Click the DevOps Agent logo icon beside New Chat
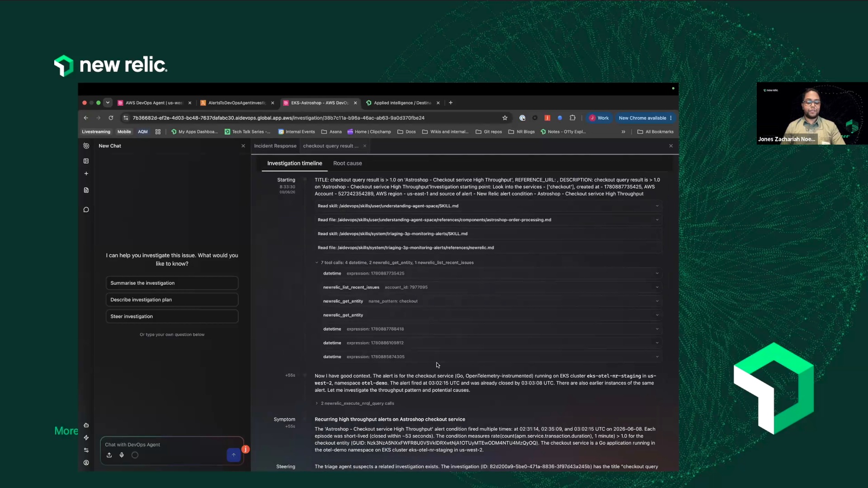 point(86,146)
